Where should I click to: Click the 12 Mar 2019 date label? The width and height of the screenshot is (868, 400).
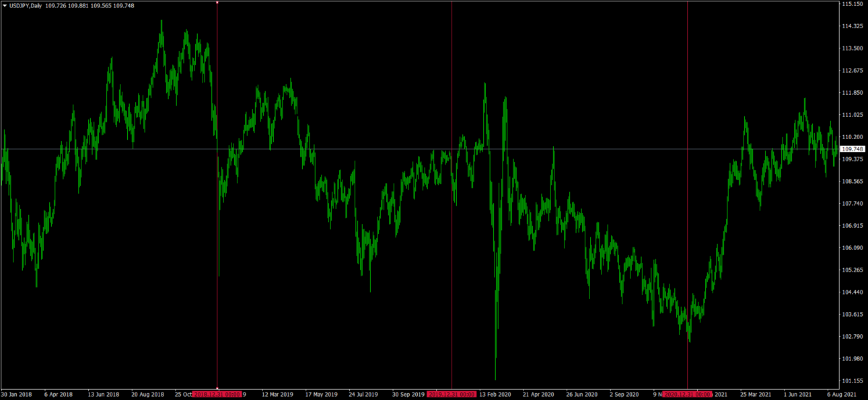[278, 395]
